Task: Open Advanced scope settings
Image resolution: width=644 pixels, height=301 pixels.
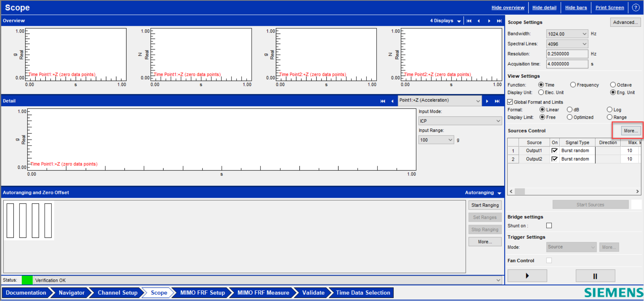Action: coord(625,22)
